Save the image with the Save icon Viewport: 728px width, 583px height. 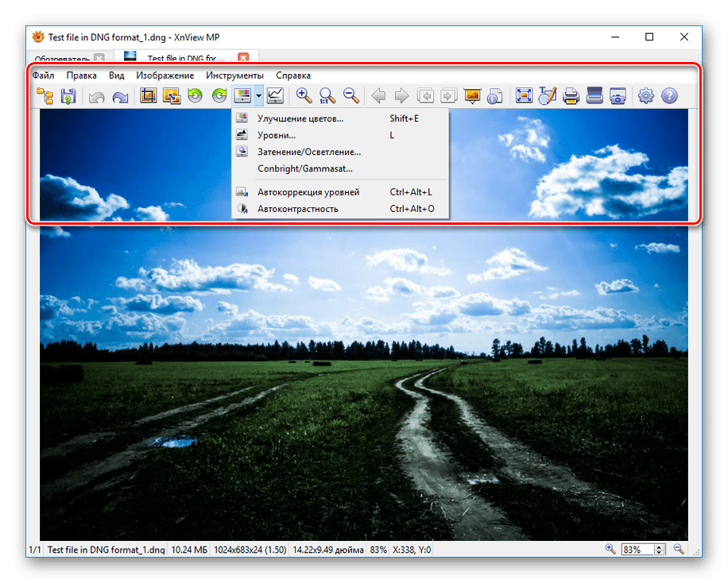[68, 95]
